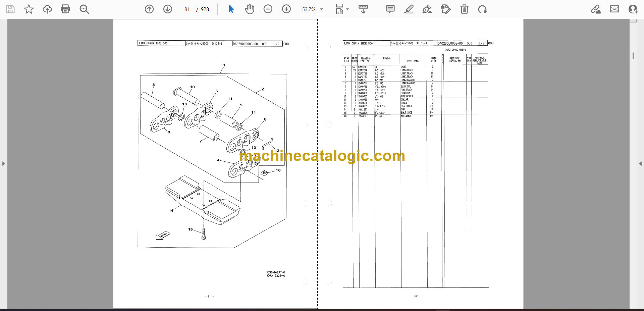Screen dimensions: 644x311
Task: Click the PART NAME column header
Action: 413,61
